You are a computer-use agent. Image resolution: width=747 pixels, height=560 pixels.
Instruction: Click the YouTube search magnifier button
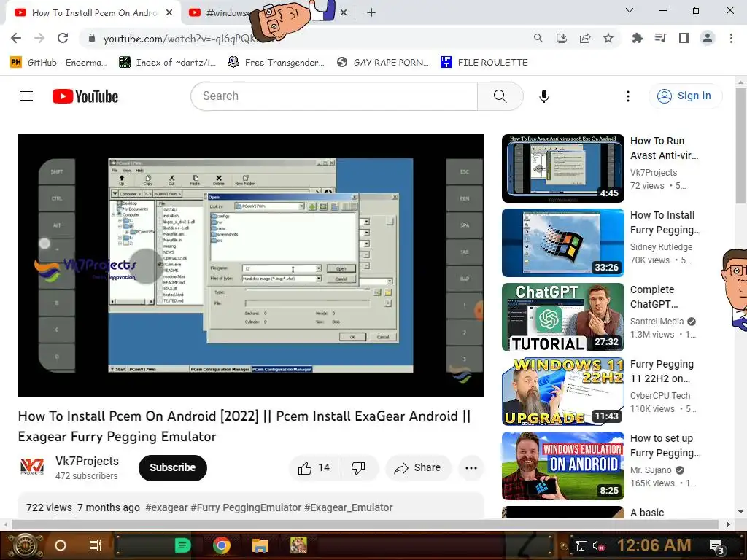pyautogui.click(x=500, y=96)
